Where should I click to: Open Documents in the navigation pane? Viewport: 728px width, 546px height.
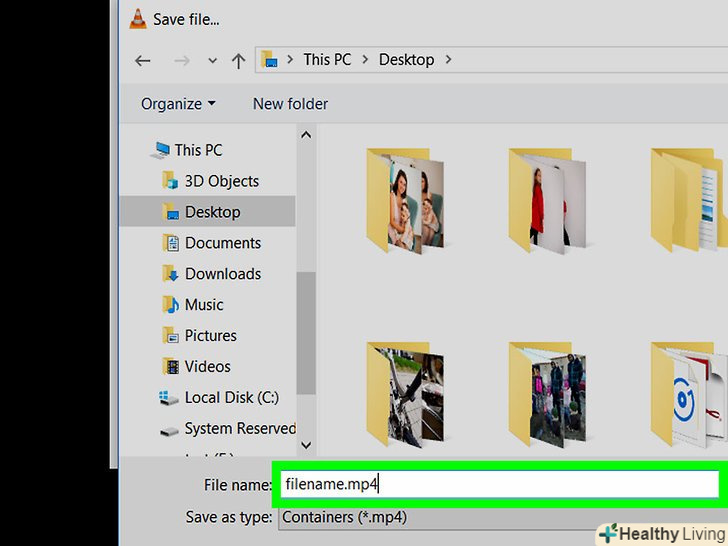[223, 243]
